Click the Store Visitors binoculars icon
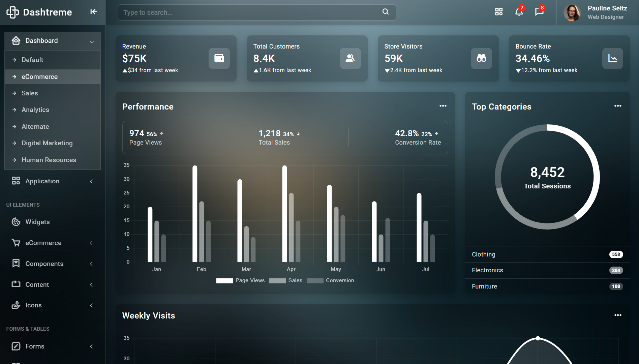 pos(481,58)
